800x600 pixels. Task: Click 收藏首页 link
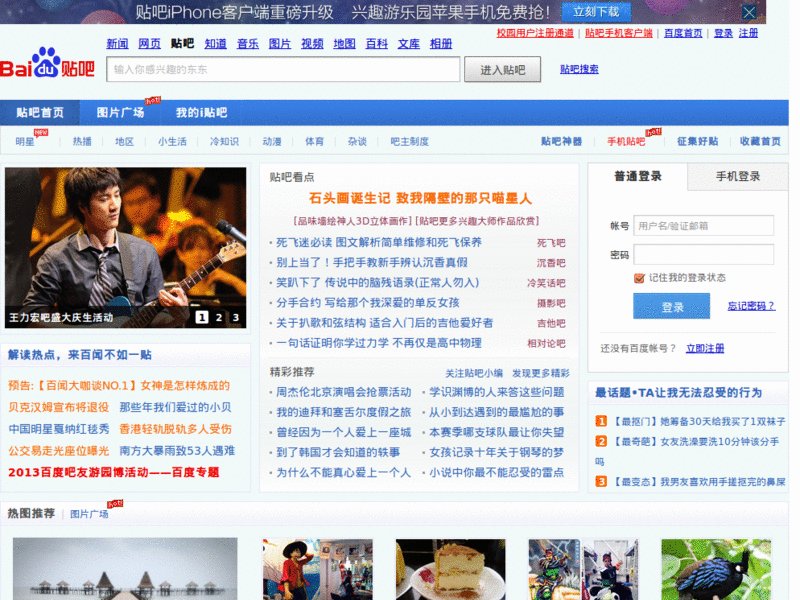[x=760, y=141]
